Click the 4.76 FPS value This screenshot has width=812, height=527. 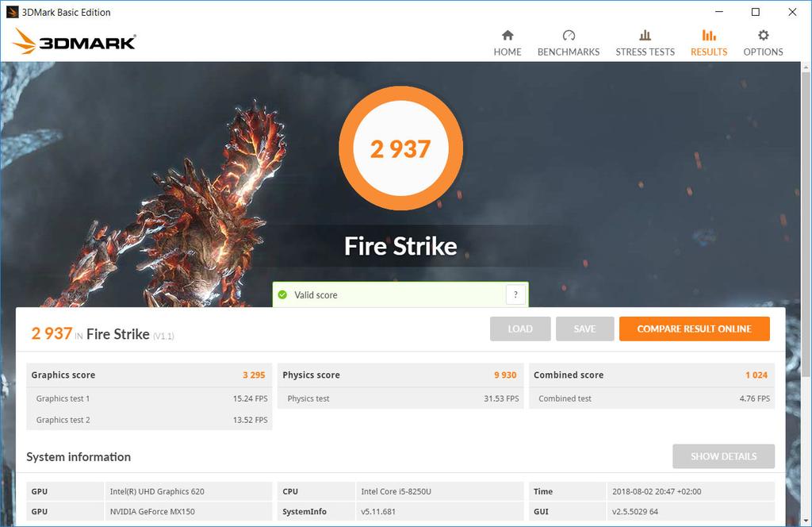click(755, 398)
